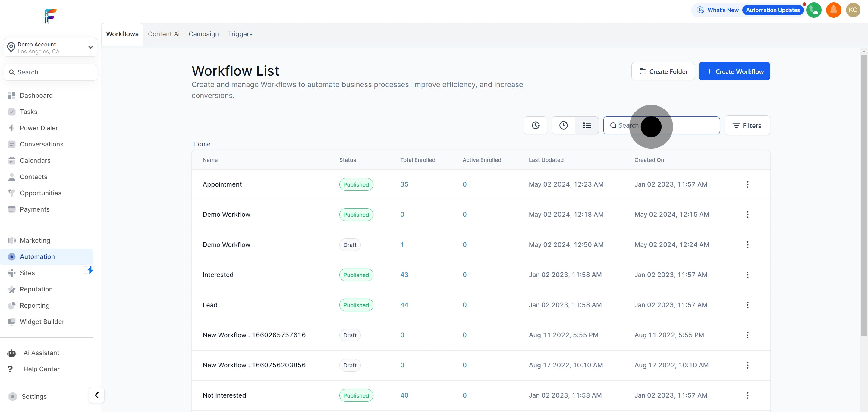This screenshot has height=412, width=868.
Task: Open the KC profile avatar
Action: point(853,10)
